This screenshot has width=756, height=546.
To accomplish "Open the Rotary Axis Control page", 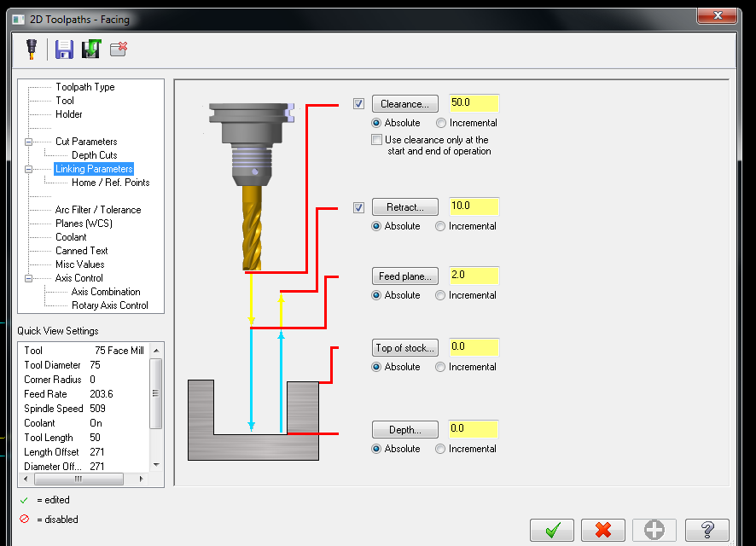I will tap(110, 305).
